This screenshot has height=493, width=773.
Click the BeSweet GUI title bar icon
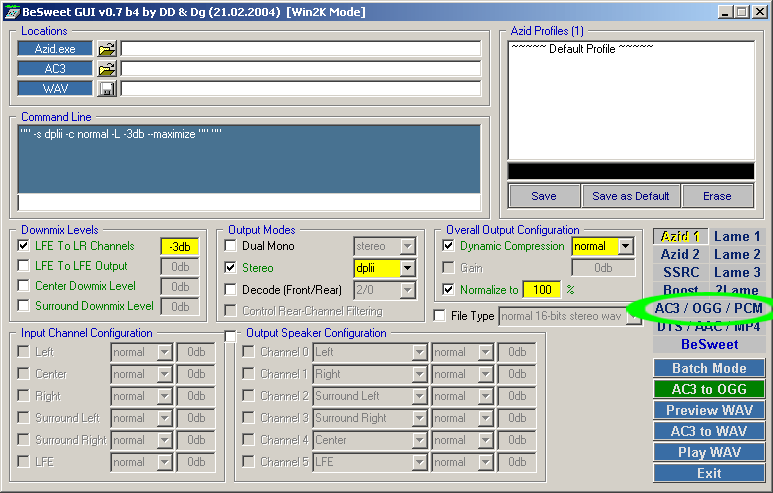[12, 12]
